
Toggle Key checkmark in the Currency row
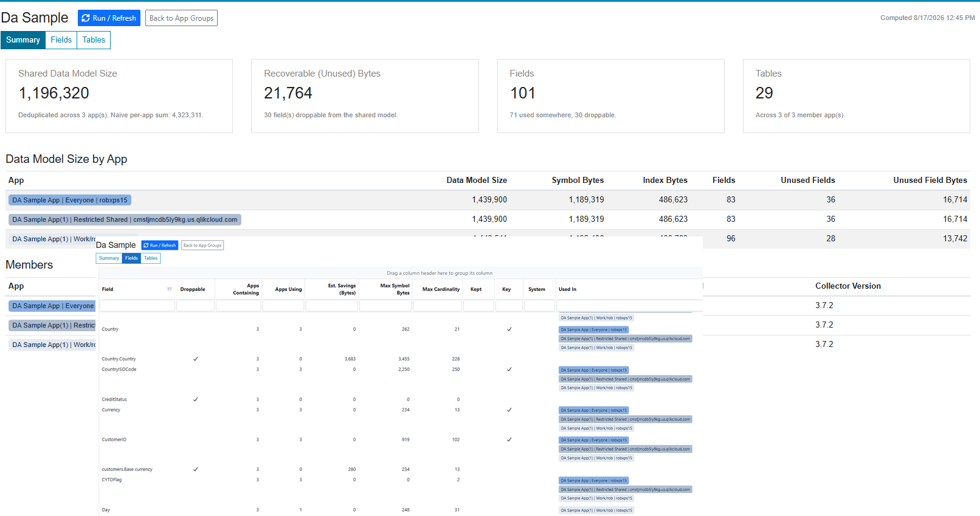coord(509,410)
